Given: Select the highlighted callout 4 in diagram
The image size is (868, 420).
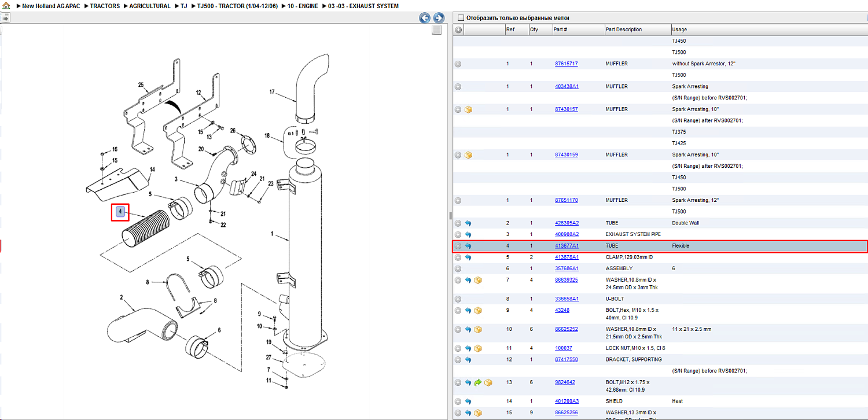Looking at the screenshot, I should 120,212.
